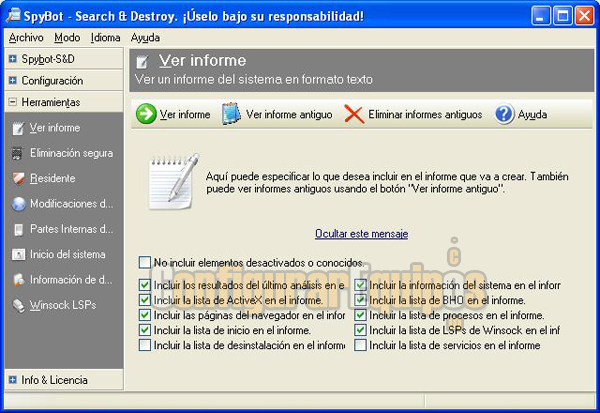This screenshot has width=600, height=413.
Task: Uncheck Incluir la información del sistema
Action: pyautogui.click(x=360, y=285)
